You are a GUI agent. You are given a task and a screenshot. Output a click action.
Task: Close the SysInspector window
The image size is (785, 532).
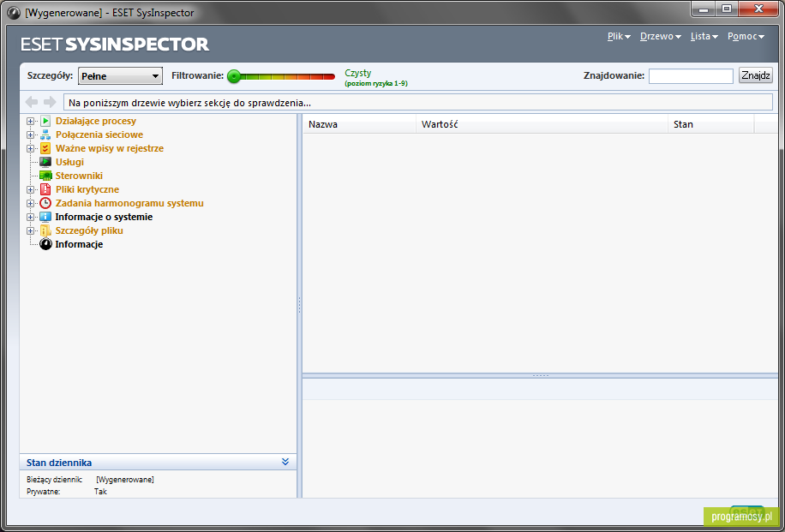coord(759,9)
